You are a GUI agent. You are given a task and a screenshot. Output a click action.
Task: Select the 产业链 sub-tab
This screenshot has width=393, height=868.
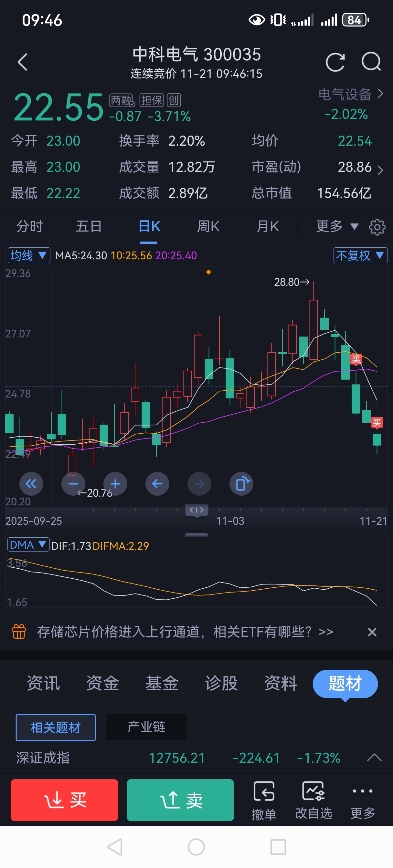tap(146, 727)
